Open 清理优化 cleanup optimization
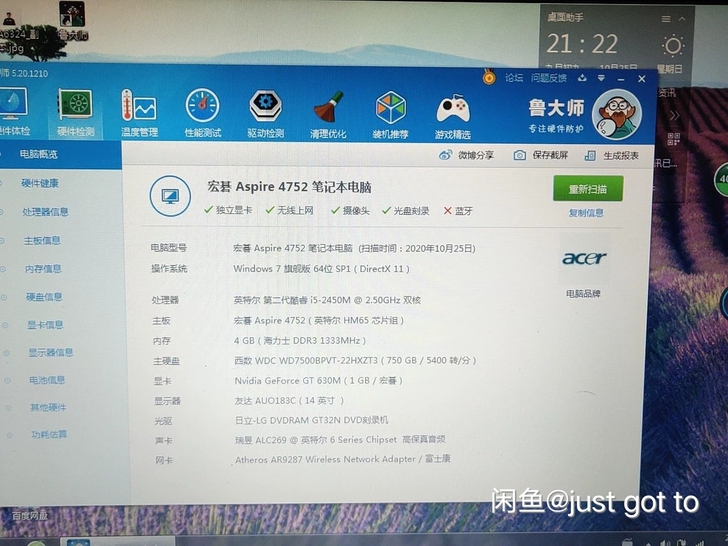Screen dimensions: 728x546 point(328,115)
